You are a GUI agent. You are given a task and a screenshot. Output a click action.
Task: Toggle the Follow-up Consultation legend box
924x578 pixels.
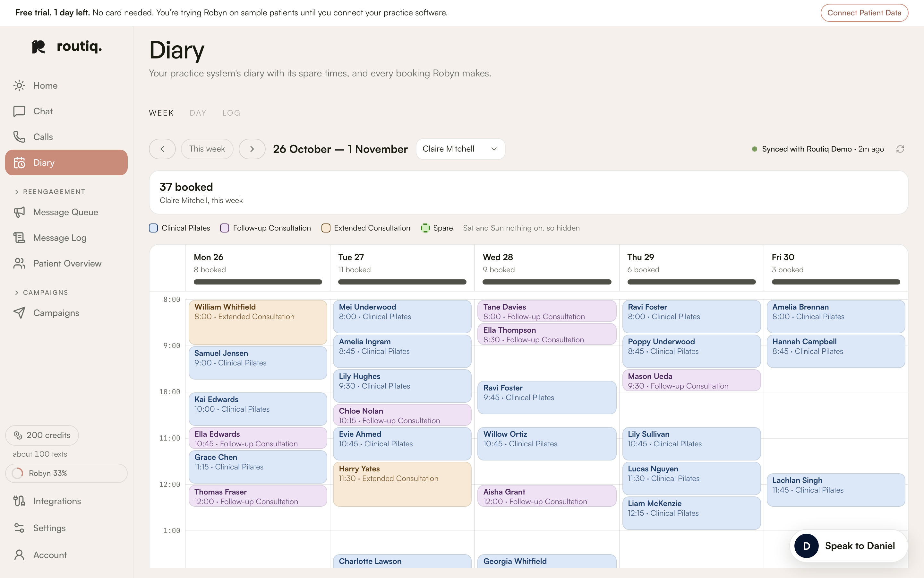tap(225, 228)
